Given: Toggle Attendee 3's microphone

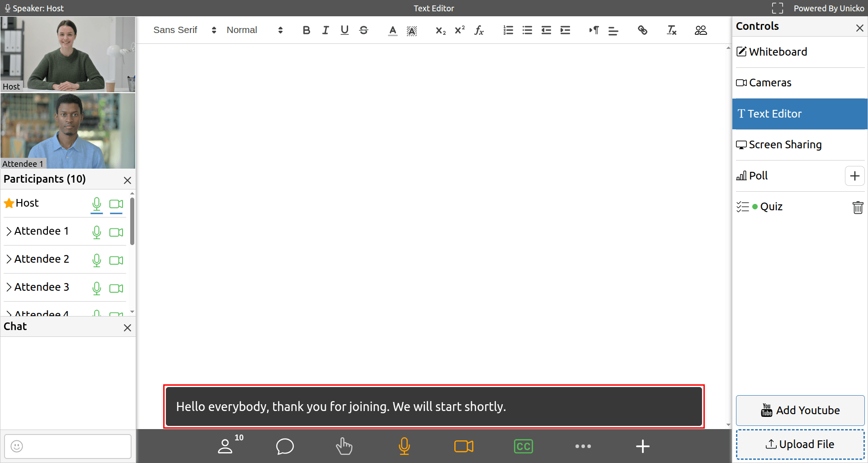Looking at the screenshot, I should tap(97, 288).
